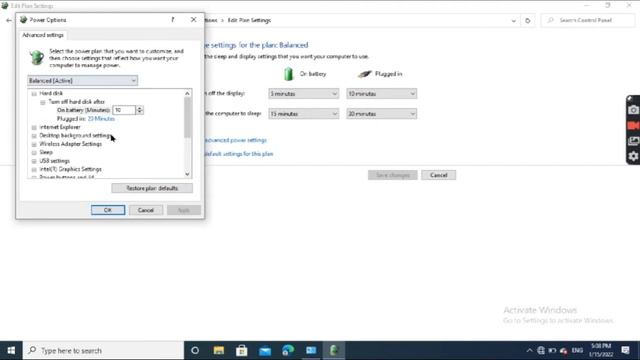
Task: Click the Power Options taskbar icon
Action: 334,351
